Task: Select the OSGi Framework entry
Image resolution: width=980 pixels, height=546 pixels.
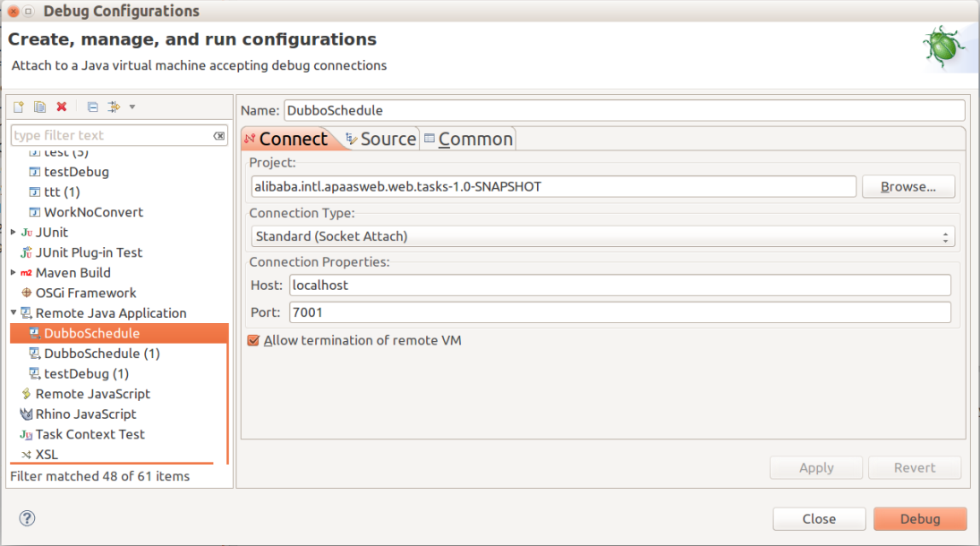Action: coord(85,293)
